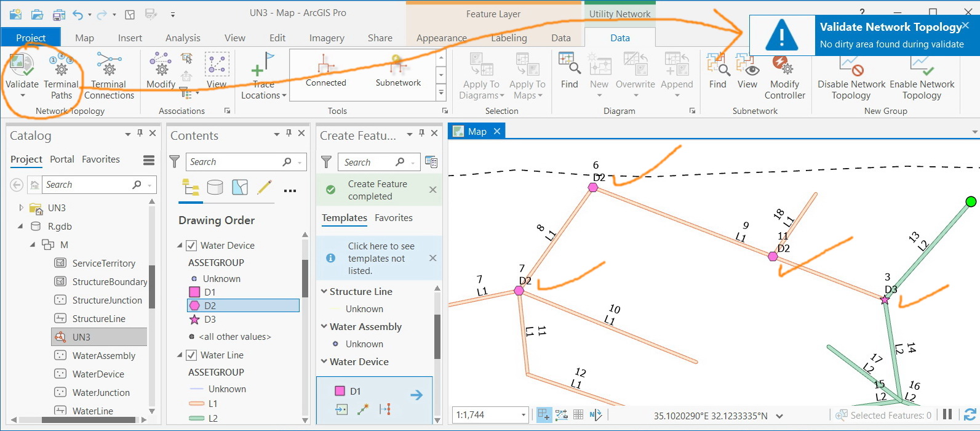The height and width of the screenshot is (431, 980).
Task: Select UN3 utility network in Catalog tree
Action: pyautogui.click(x=81, y=337)
